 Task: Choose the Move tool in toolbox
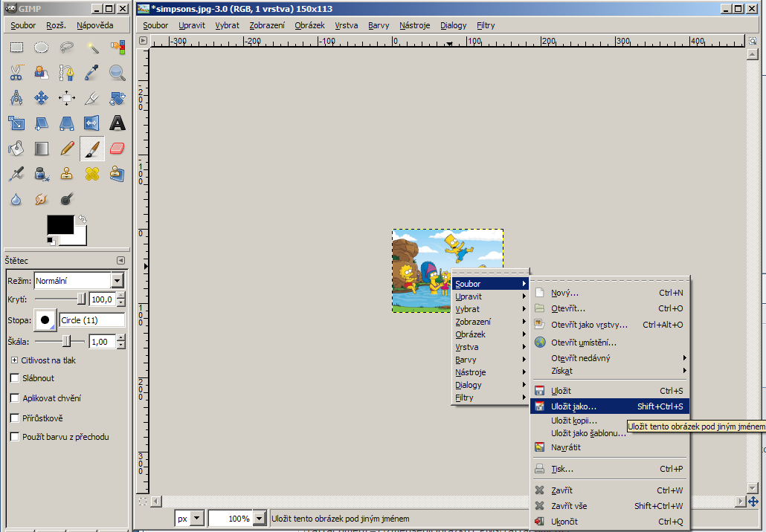(x=42, y=98)
